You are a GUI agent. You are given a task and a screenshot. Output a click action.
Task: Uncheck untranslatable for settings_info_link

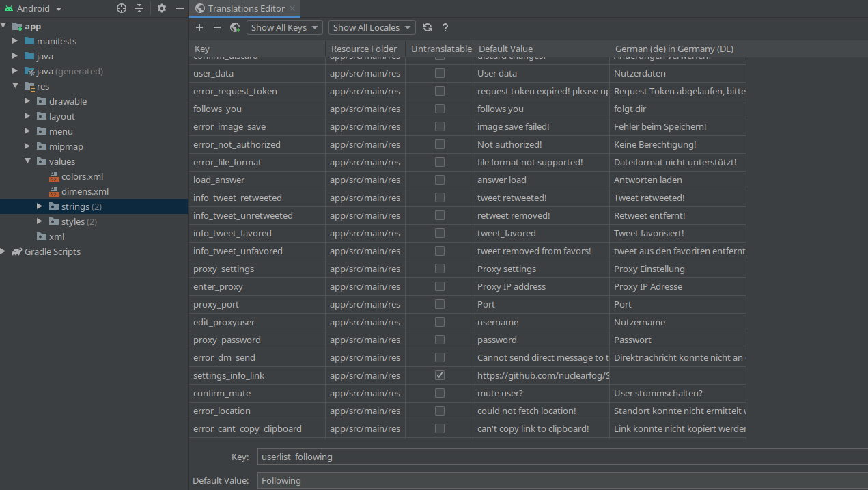(439, 375)
